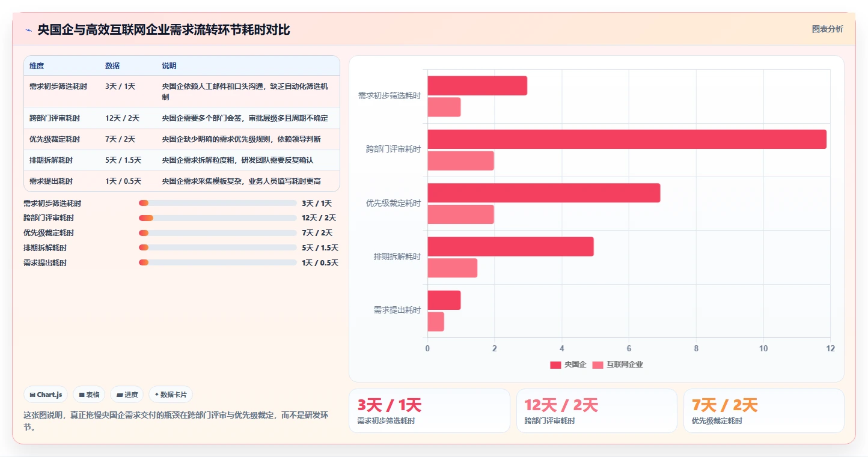Screen dimensions: 868x457
Task: Click the 3天 / 1天 data card
Action: 429,411
